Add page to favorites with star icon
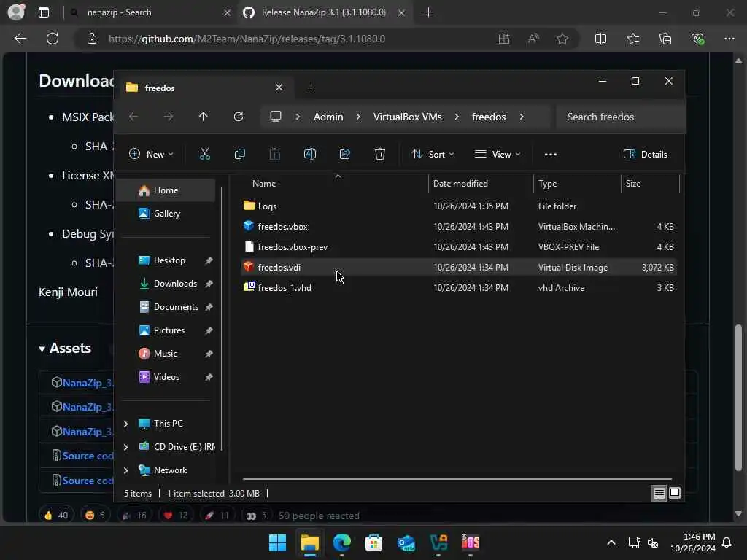 562,39
